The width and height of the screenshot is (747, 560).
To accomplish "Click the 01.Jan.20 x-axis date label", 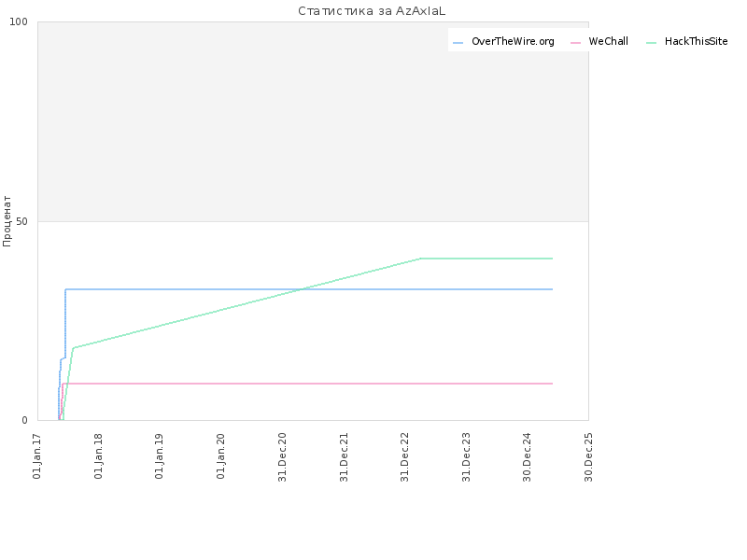I will click(220, 456).
